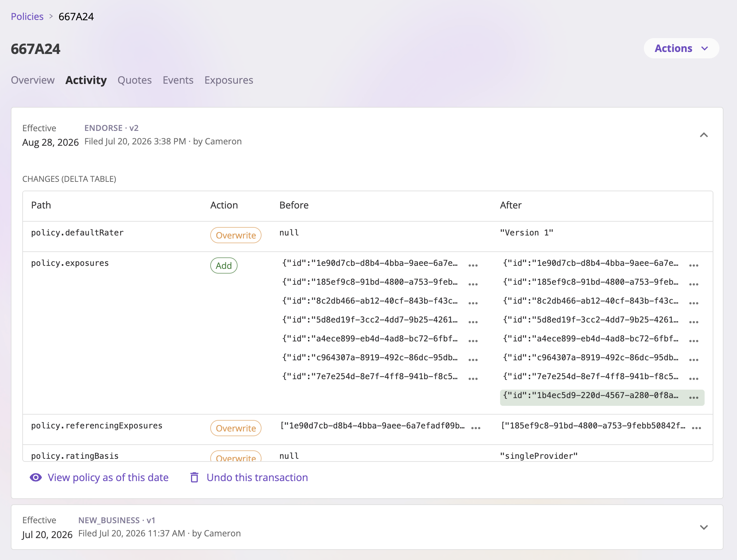Image resolution: width=737 pixels, height=560 pixels.
Task: Expand ellipsis for Before value a4ece899 exposure
Action: pyautogui.click(x=473, y=341)
